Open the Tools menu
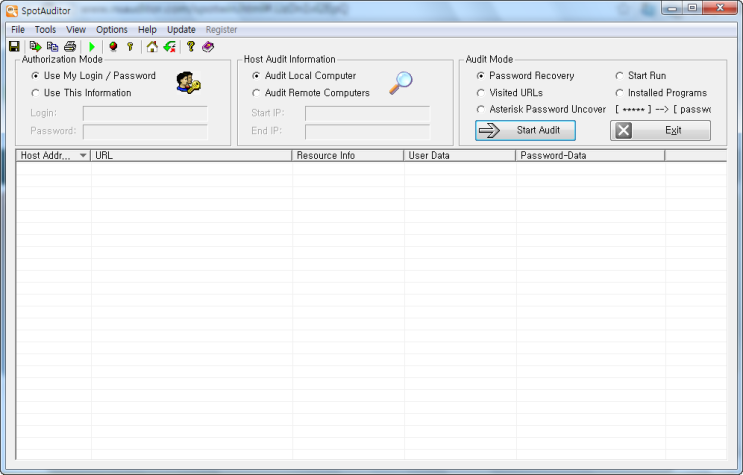 click(x=45, y=29)
